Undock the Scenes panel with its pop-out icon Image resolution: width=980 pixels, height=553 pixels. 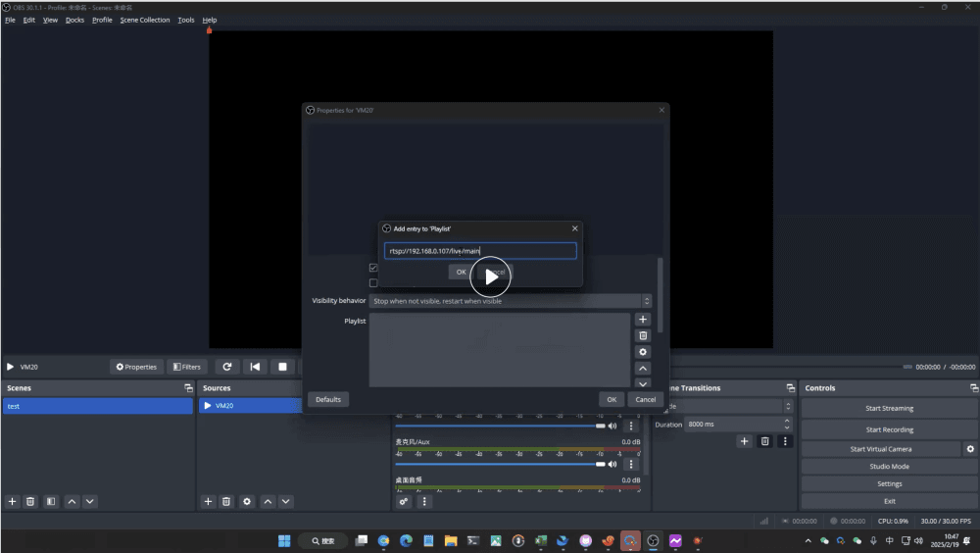(188, 388)
